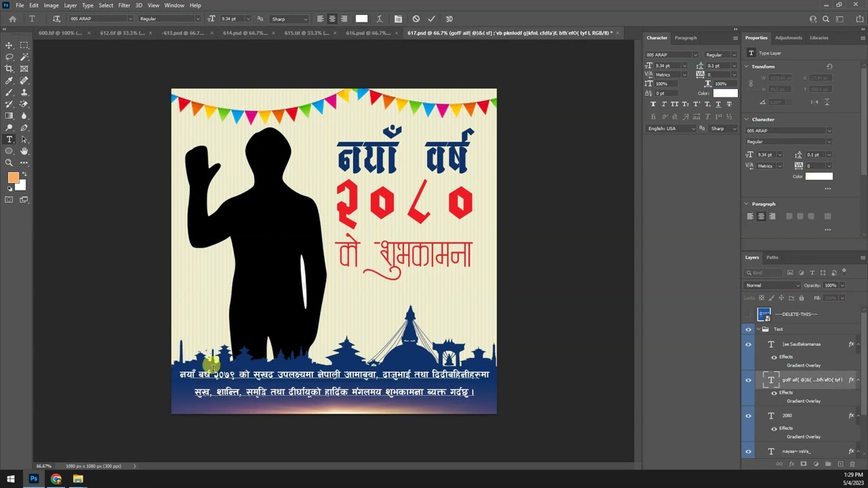Select the Rectangular Marquee tool

click(x=24, y=45)
